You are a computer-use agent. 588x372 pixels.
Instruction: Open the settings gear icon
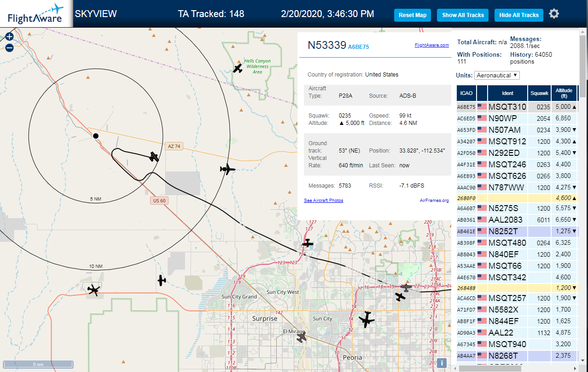coord(554,14)
